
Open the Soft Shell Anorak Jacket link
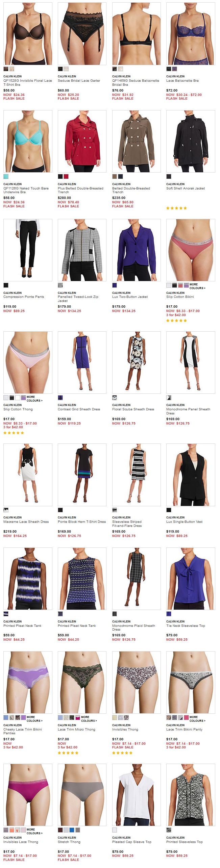click(x=186, y=188)
